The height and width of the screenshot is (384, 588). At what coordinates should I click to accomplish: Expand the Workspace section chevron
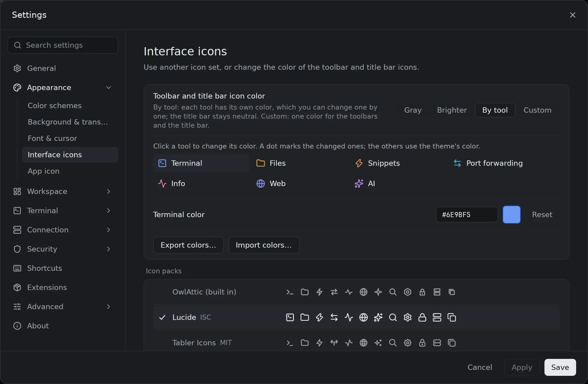108,191
